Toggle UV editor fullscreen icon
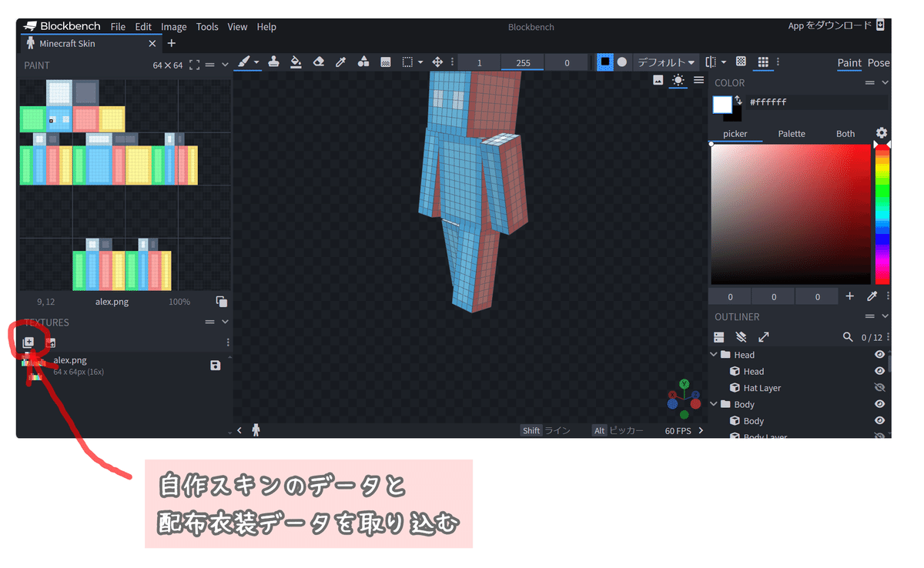Screen dimensions: 924x568 [194, 65]
